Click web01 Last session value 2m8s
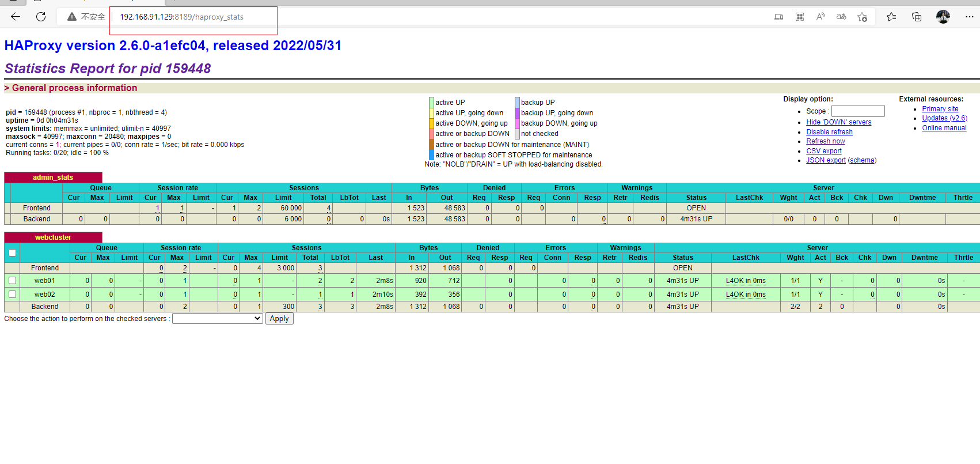This screenshot has width=980, height=464. [x=385, y=281]
